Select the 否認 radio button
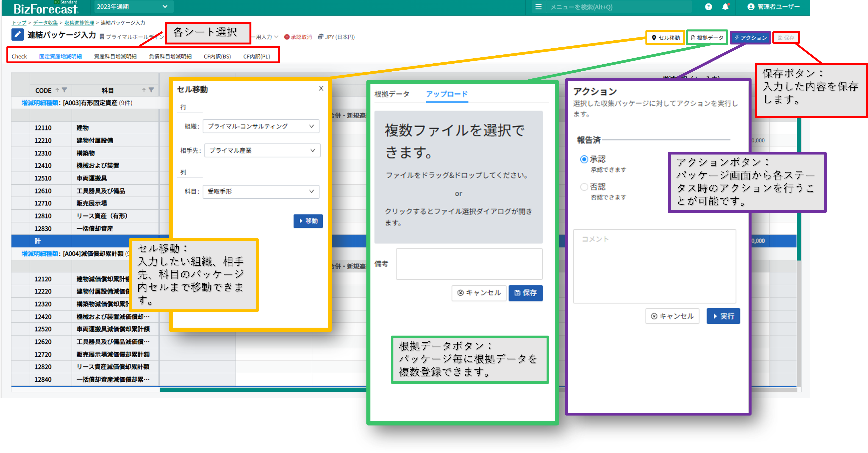The height and width of the screenshot is (453, 868). pyautogui.click(x=584, y=187)
